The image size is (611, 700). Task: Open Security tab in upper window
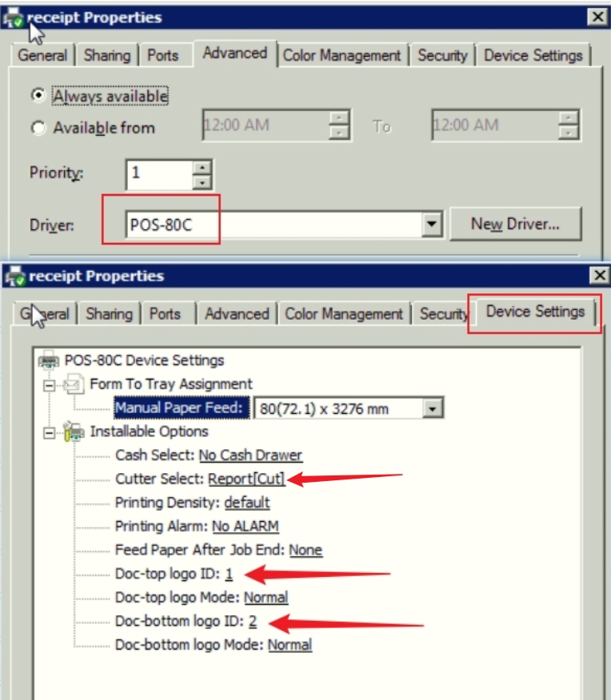[442, 55]
